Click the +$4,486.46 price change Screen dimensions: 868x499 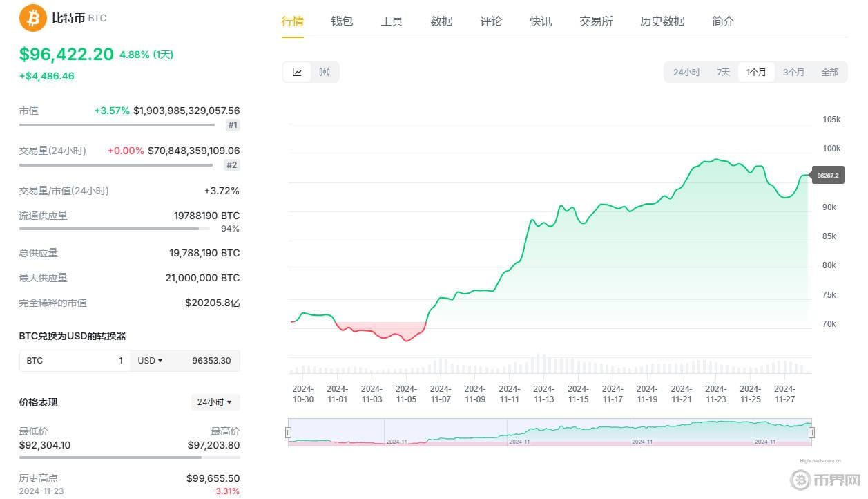[47, 76]
